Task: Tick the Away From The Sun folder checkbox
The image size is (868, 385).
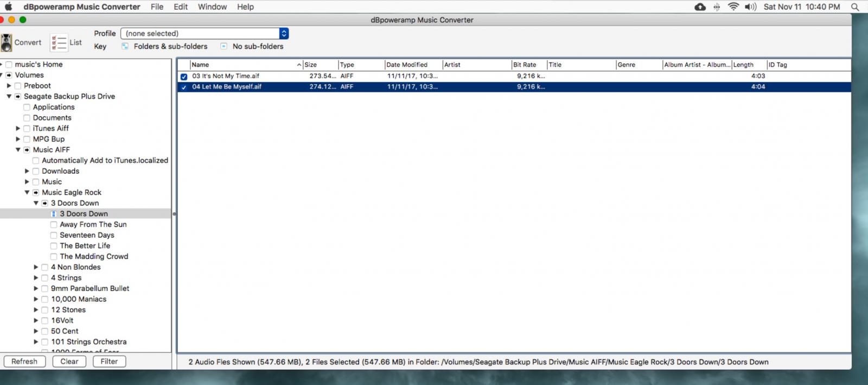Action: pyautogui.click(x=54, y=225)
